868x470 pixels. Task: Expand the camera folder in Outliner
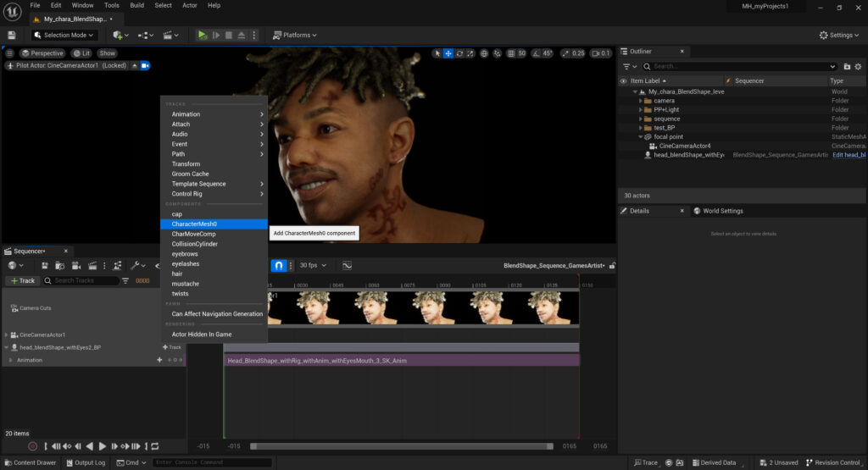(641, 101)
